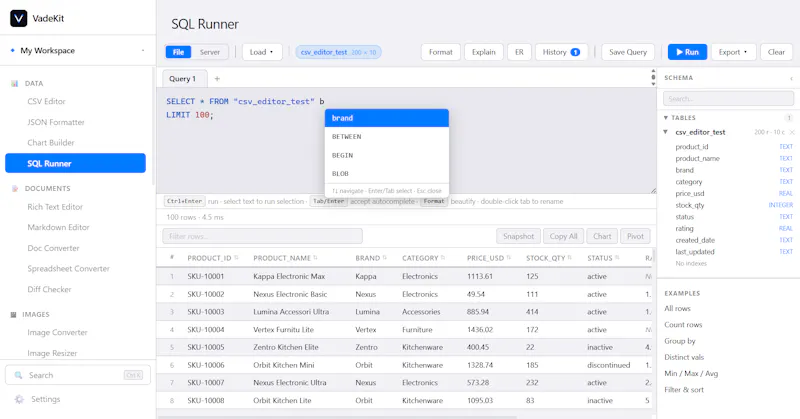The height and width of the screenshot is (419, 800).
Task: Choose BEGIN autocomplete suggestion
Action: pos(387,155)
